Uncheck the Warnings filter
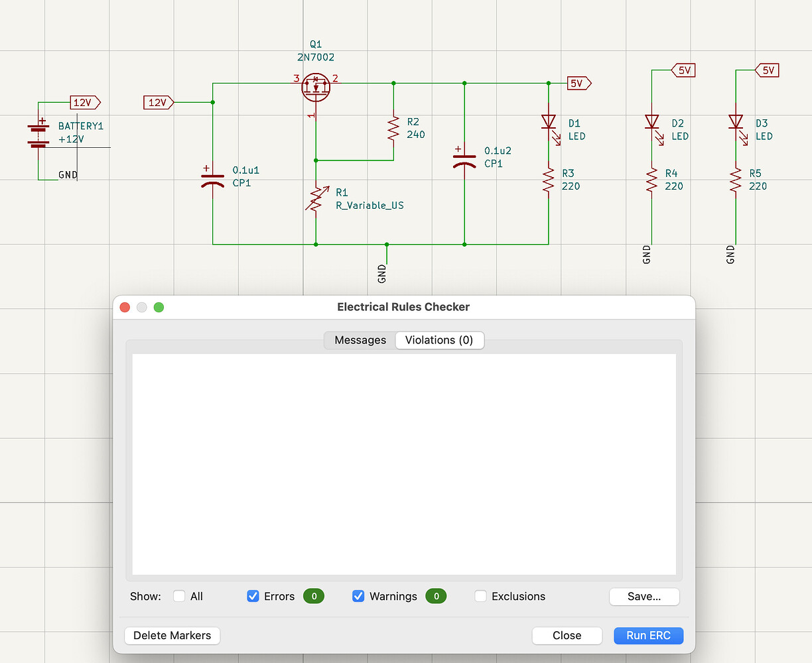812x663 pixels. click(358, 596)
